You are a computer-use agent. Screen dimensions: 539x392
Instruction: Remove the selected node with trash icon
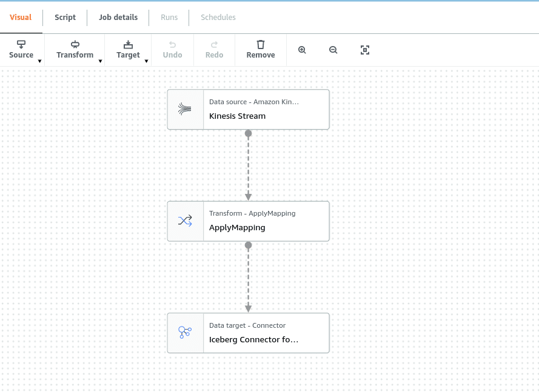261,50
